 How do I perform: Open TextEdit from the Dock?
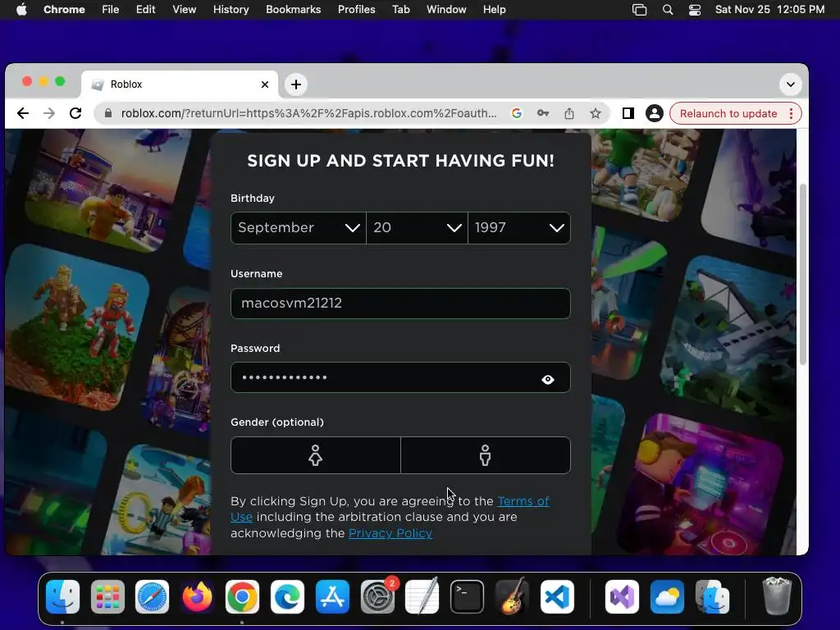coord(422,597)
